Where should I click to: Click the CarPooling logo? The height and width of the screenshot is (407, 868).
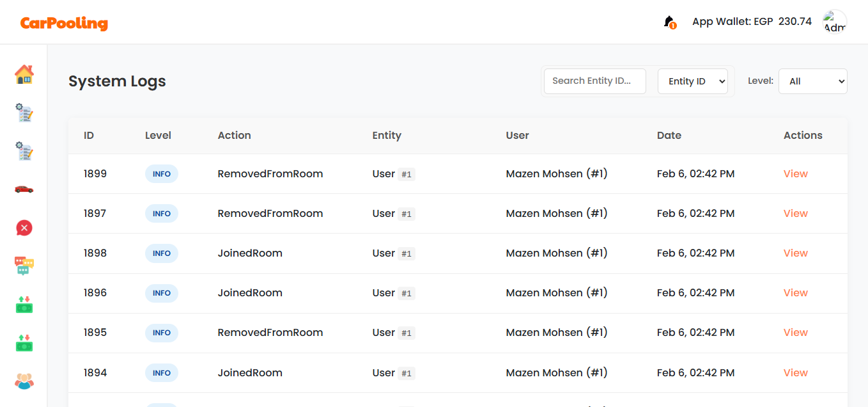click(64, 23)
